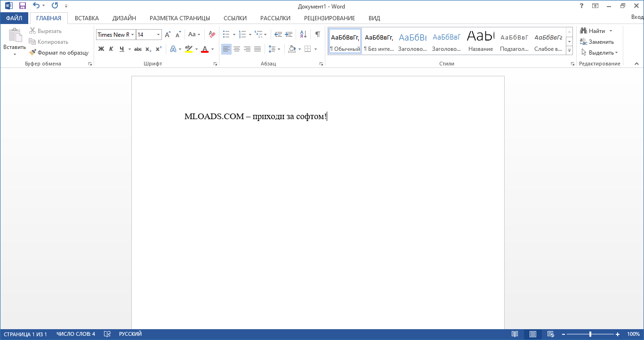Collapse the ribbon with arrow
The width and height of the screenshot is (644, 340).
[x=637, y=64]
